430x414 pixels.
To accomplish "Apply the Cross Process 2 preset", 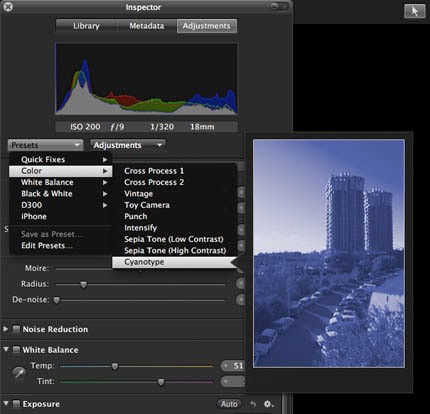I will tap(174, 182).
